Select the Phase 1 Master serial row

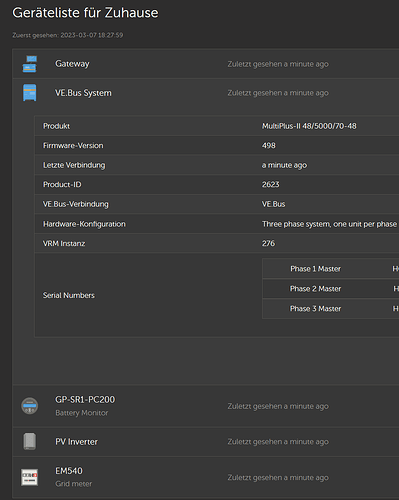click(330, 269)
